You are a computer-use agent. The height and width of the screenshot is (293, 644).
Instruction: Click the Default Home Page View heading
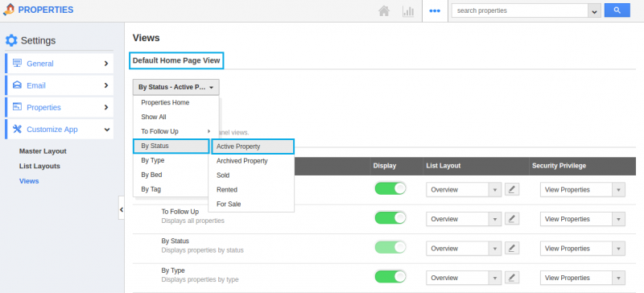176,60
